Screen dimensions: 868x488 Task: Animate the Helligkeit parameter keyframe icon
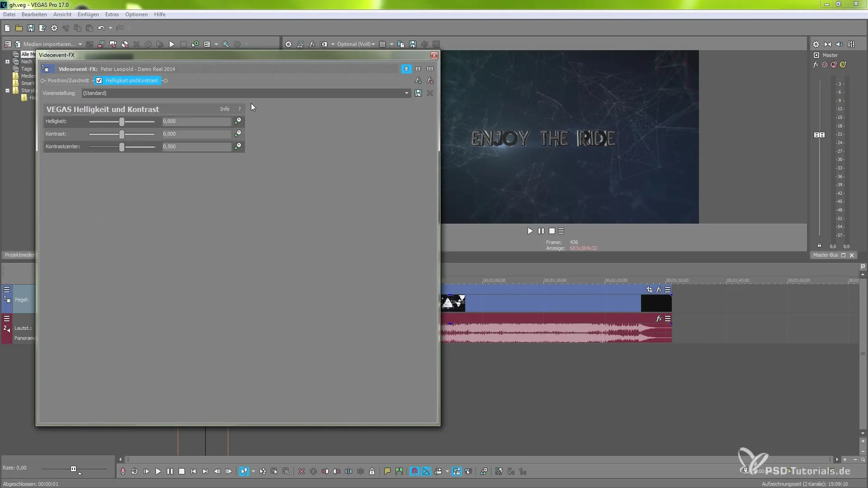coord(238,121)
